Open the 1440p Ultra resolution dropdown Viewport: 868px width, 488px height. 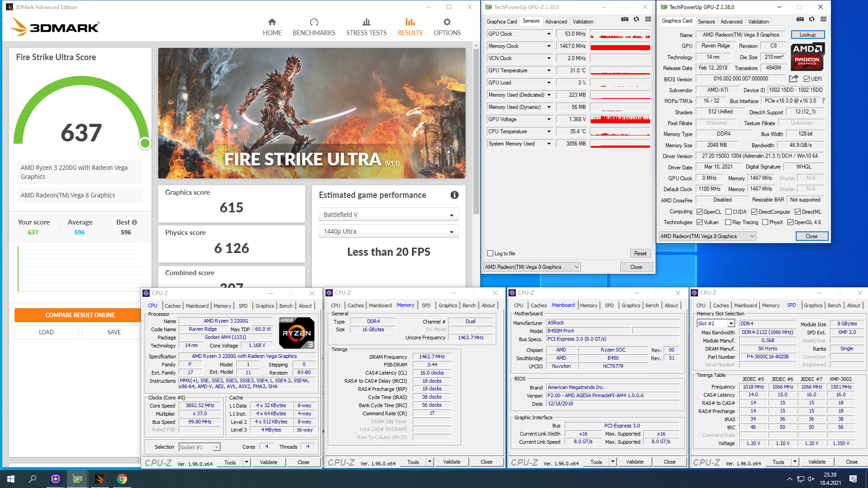click(x=388, y=231)
